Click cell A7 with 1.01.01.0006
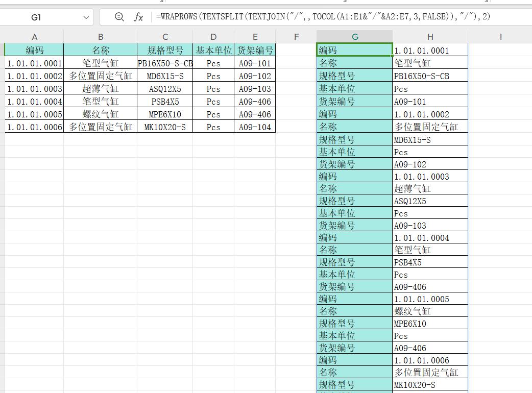The image size is (532, 393). [x=34, y=127]
